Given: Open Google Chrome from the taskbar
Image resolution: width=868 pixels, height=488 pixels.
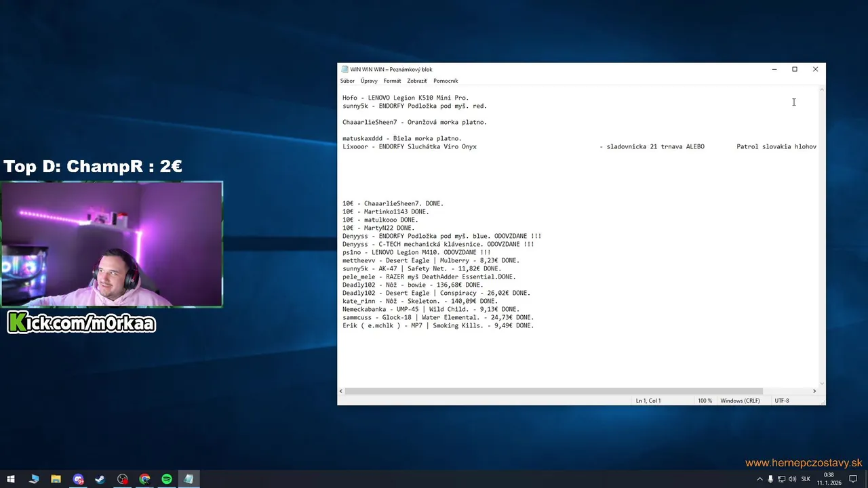Looking at the screenshot, I should 144,479.
